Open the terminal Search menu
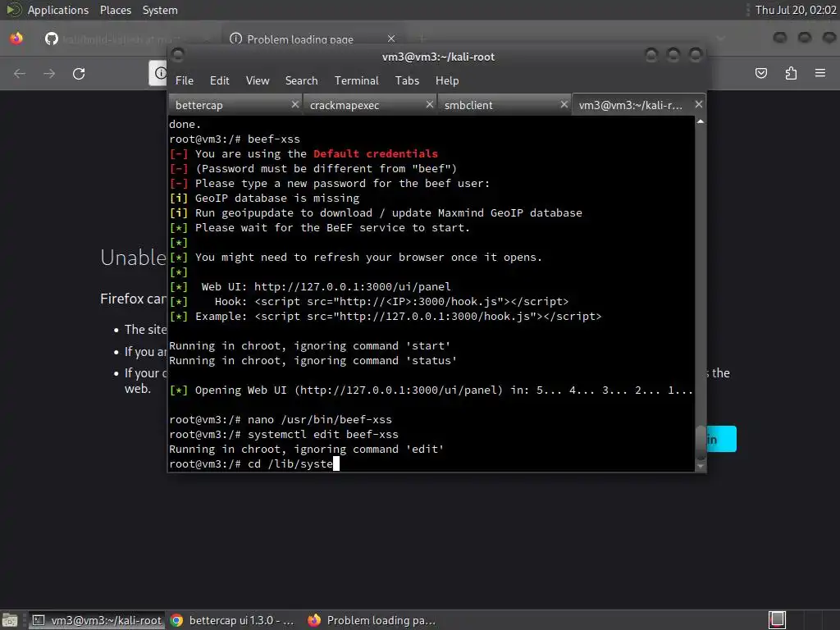The width and height of the screenshot is (840, 630). 301,80
